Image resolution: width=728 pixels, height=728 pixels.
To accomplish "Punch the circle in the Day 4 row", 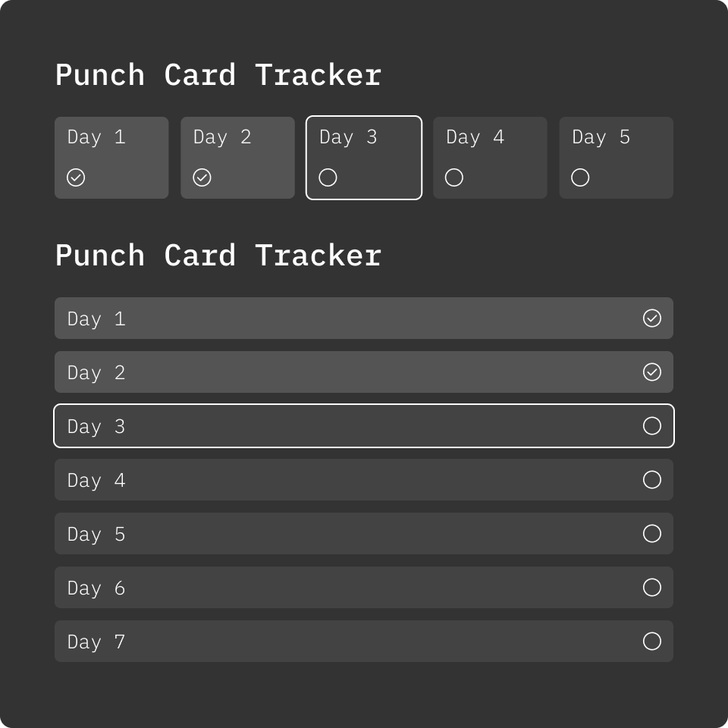I will pos(652,480).
